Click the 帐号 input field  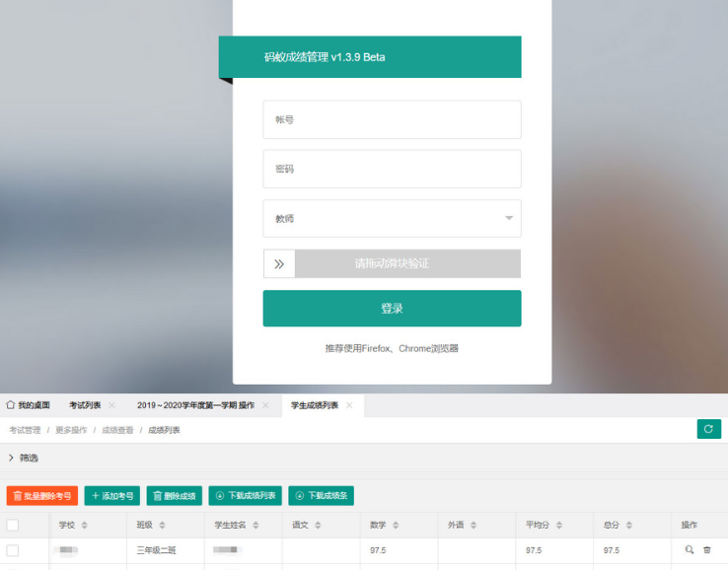click(x=392, y=119)
